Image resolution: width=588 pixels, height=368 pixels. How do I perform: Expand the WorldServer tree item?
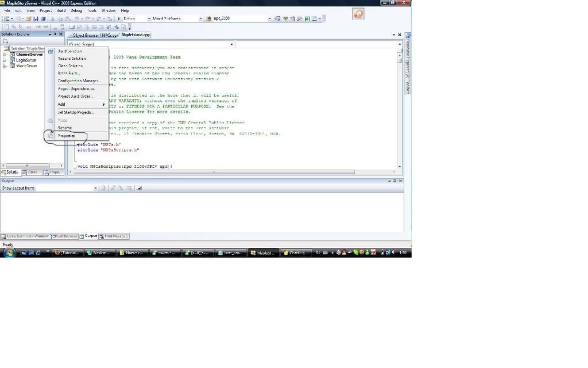pos(3,66)
